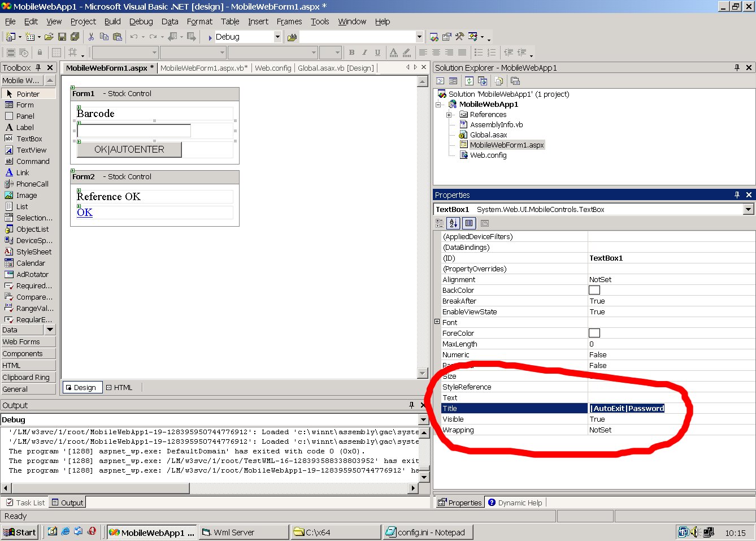Click the Bold formatting button
The image size is (756, 541).
pyautogui.click(x=351, y=53)
